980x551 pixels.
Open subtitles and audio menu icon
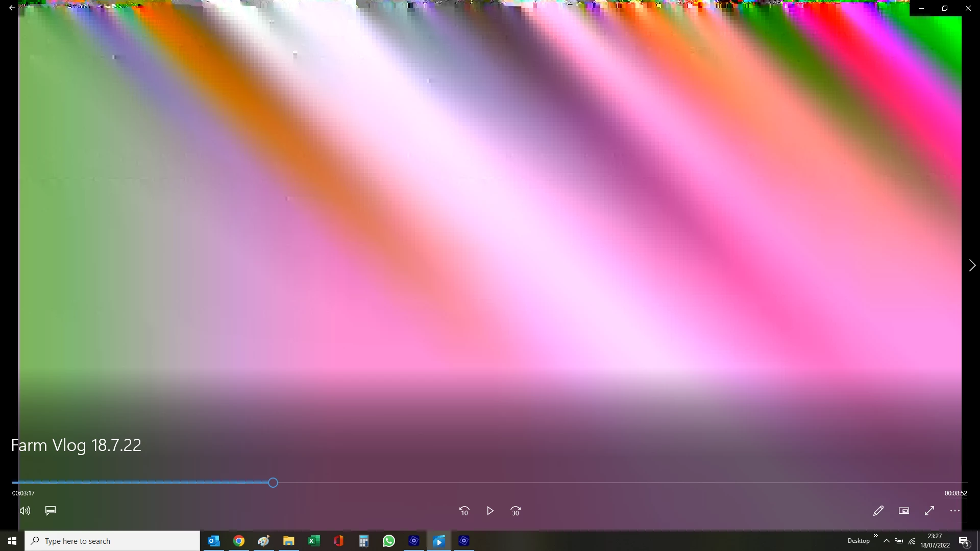point(51,511)
